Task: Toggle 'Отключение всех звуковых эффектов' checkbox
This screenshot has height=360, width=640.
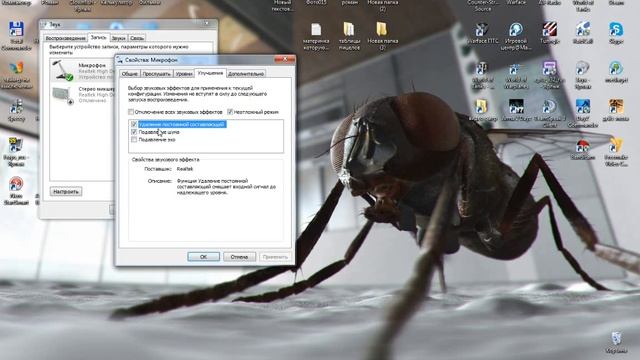Action: 131,112
